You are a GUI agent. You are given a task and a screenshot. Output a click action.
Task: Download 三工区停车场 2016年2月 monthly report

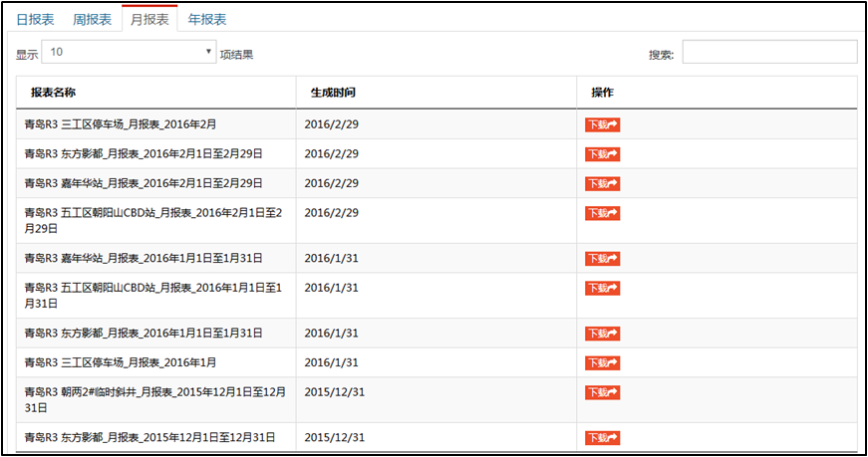pyautogui.click(x=602, y=125)
